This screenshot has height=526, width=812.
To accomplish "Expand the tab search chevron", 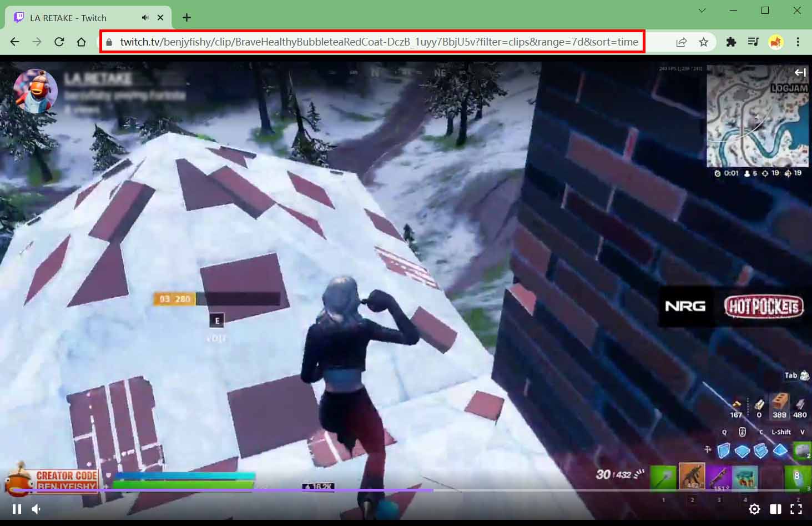I will tap(702, 11).
